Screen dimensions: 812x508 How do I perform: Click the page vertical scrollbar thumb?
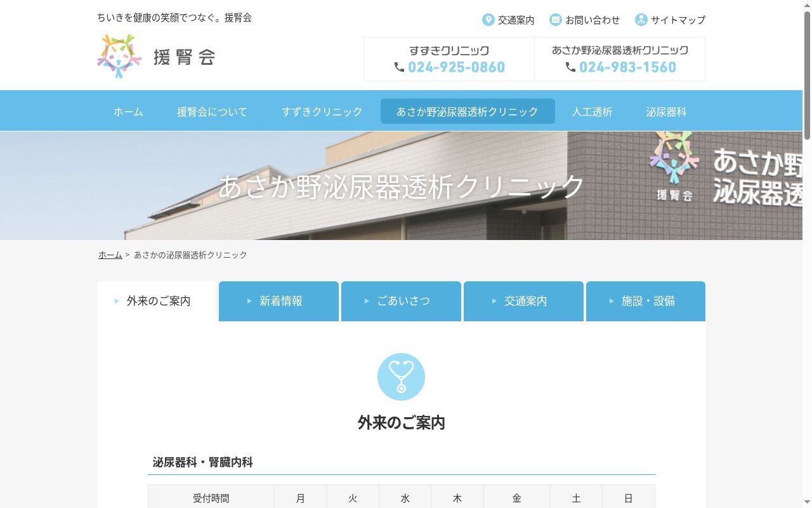[807, 75]
